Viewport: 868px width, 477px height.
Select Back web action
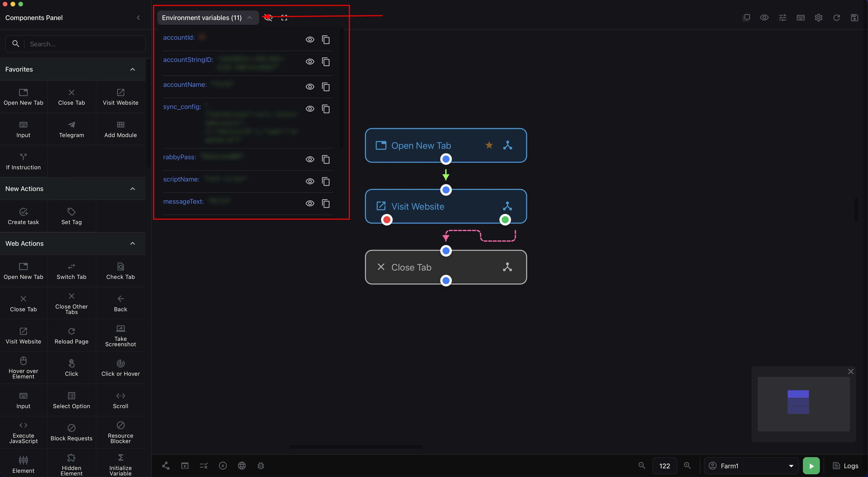tap(120, 303)
